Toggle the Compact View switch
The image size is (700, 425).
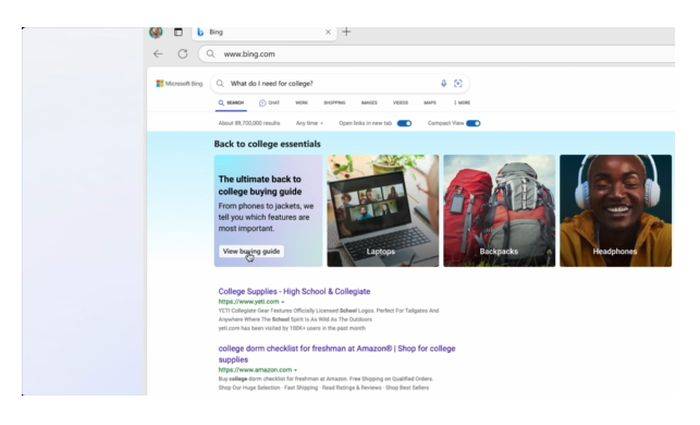473,123
